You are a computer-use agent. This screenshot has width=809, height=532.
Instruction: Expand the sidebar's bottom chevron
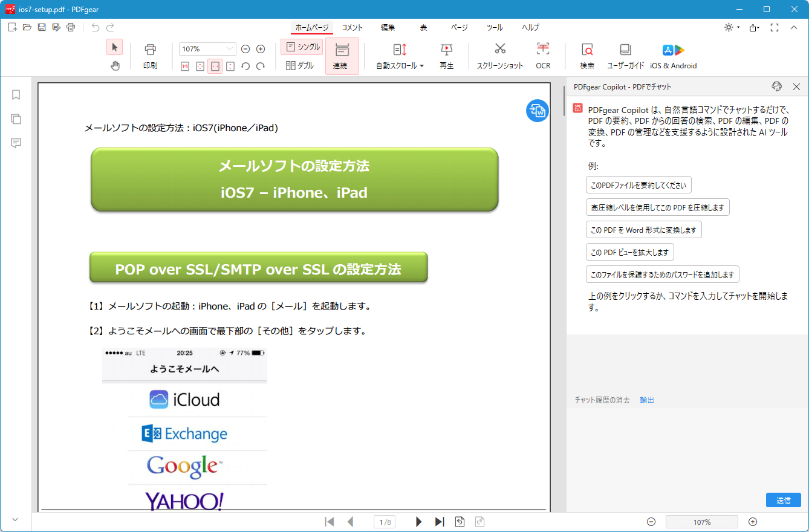pyautogui.click(x=16, y=519)
